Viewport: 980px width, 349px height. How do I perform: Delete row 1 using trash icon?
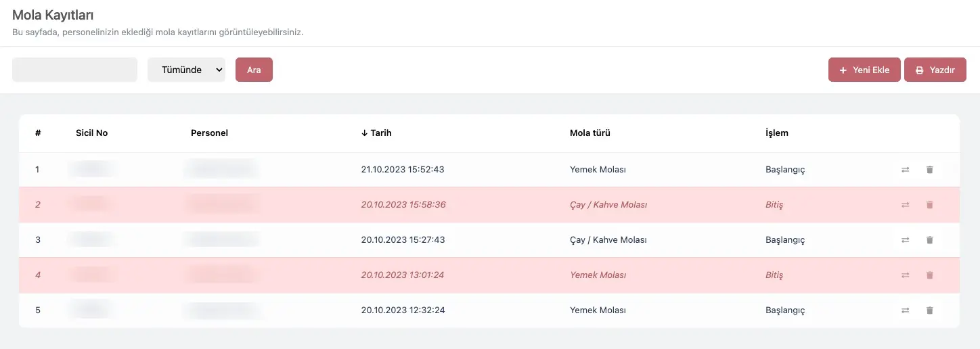[x=929, y=170]
